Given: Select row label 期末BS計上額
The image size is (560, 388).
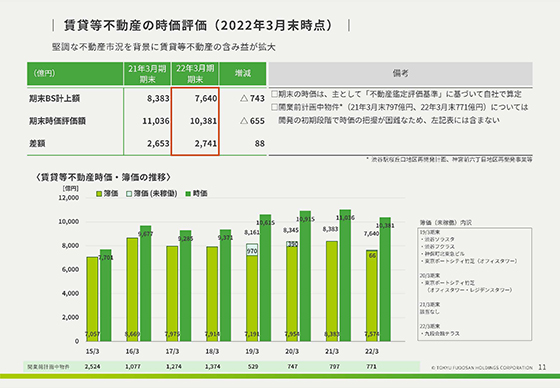Looking at the screenshot, I should pyautogui.click(x=54, y=98).
